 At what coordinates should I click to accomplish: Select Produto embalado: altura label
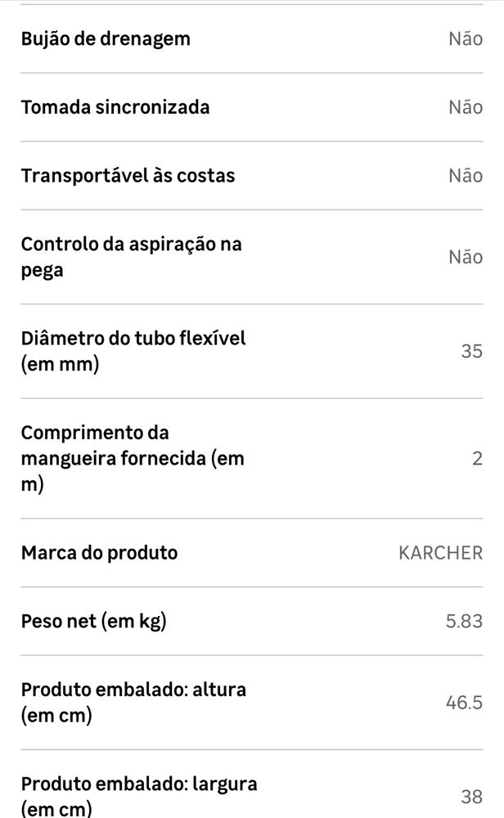[x=133, y=703]
